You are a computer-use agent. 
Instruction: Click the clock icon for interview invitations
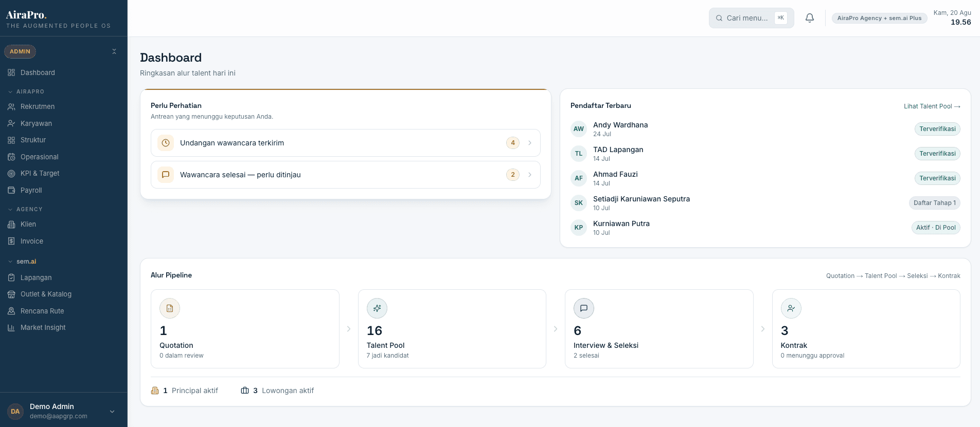(166, 143)
